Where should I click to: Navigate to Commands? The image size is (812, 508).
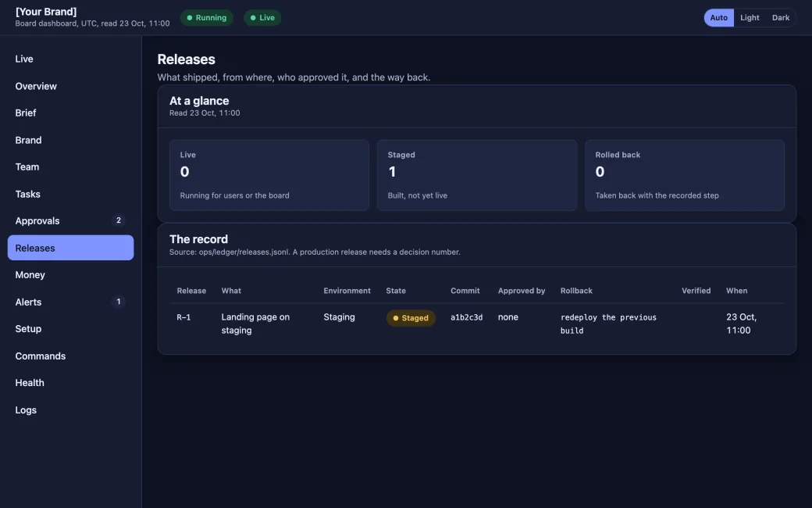pyautogui.click(x=70, y=356)
